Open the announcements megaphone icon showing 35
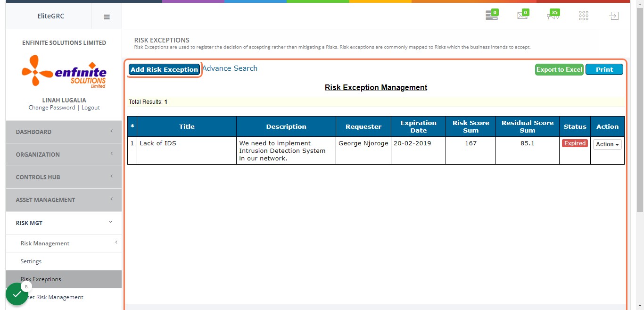644x310 pixels. (x=553, y=16)
